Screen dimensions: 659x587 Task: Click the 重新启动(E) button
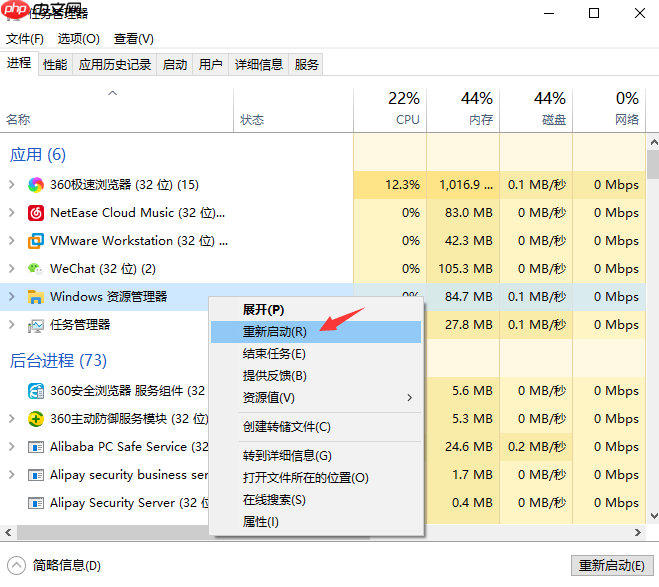612,566
